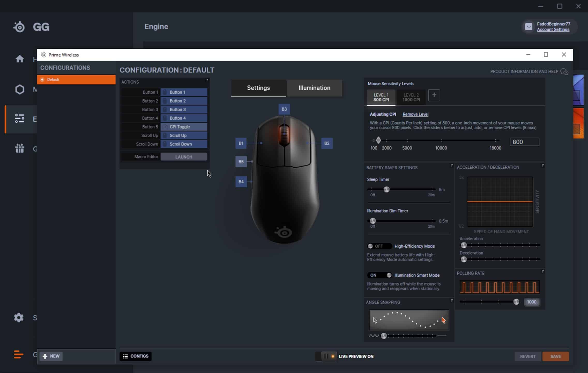Open Button 5 CPI Toggle assignment

coord(184,127)
